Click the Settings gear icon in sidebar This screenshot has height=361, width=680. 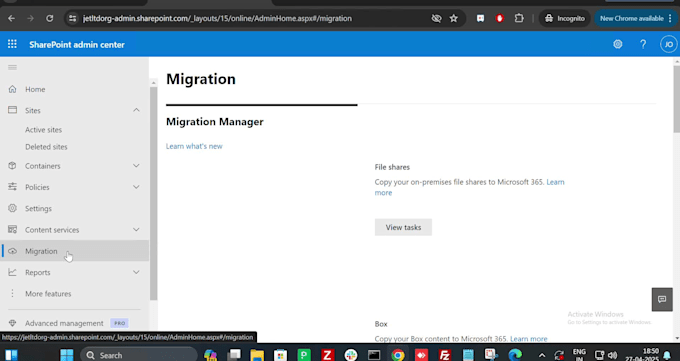(x=13, y=208)
